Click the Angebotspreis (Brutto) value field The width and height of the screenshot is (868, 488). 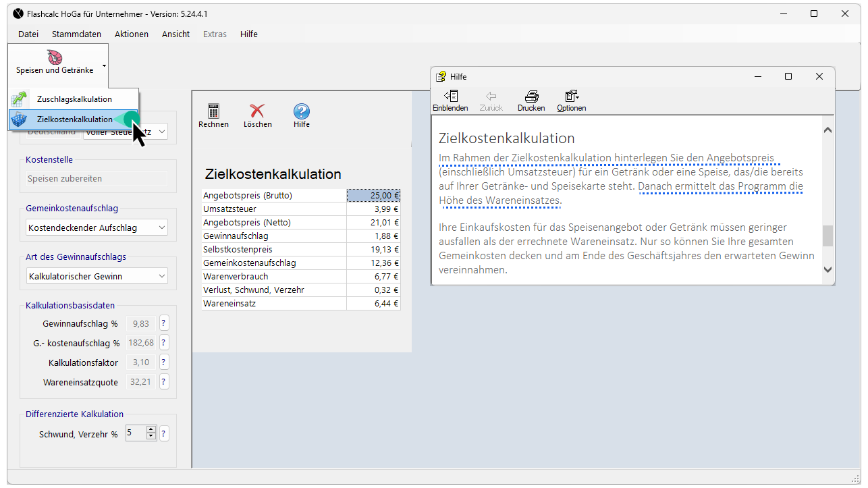tap(373, 196)
